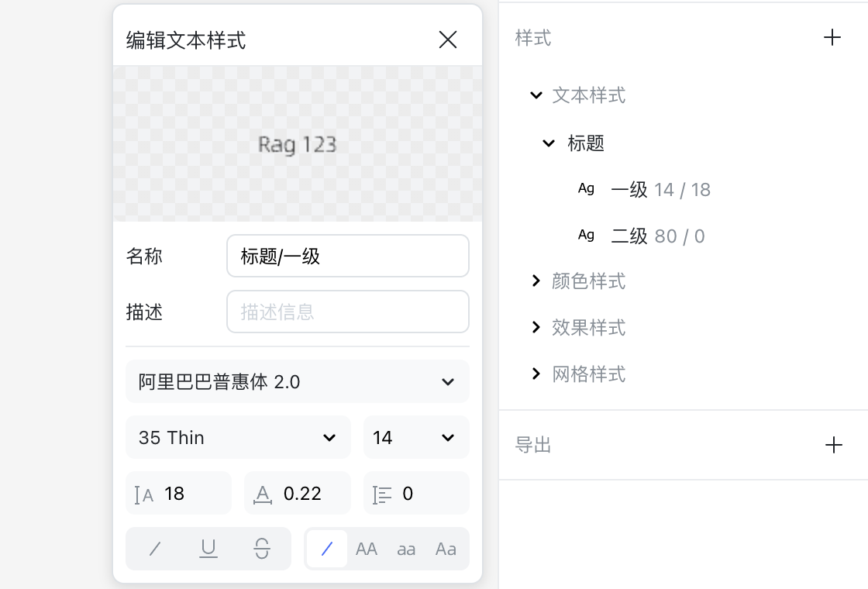This screenshot has height=589, width=868.
Task: Apply uppercase AA text transform
Action: (366, 549)
